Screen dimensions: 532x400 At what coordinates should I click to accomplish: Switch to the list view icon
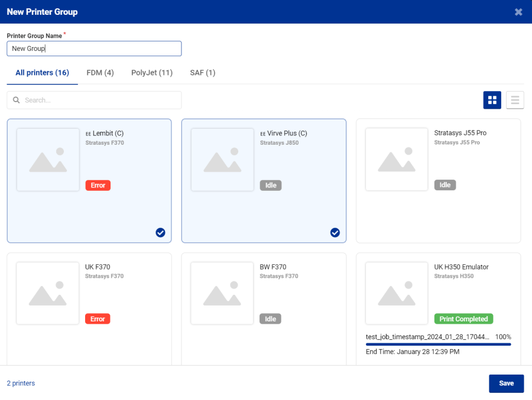click(514, 100)
